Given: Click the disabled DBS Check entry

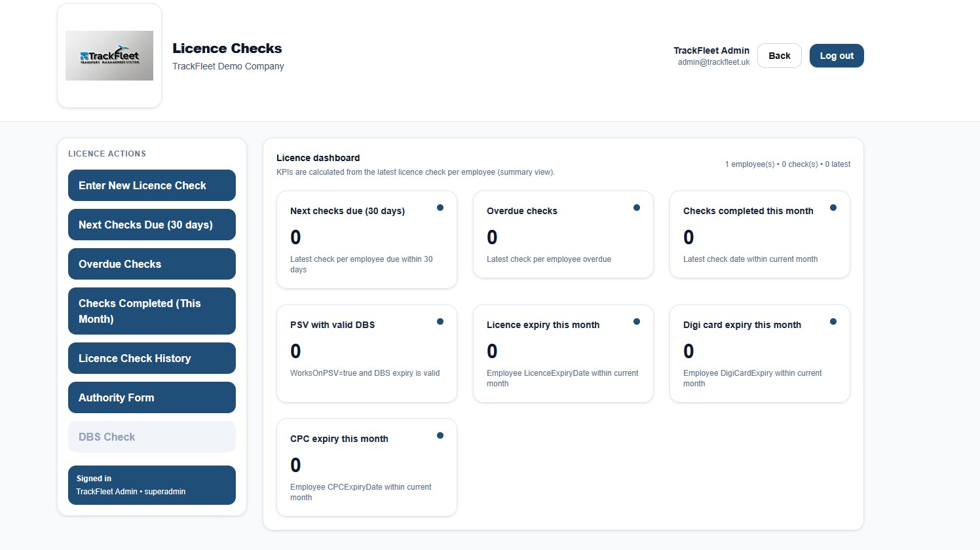Looking at the screenshot, I should 151,437.
